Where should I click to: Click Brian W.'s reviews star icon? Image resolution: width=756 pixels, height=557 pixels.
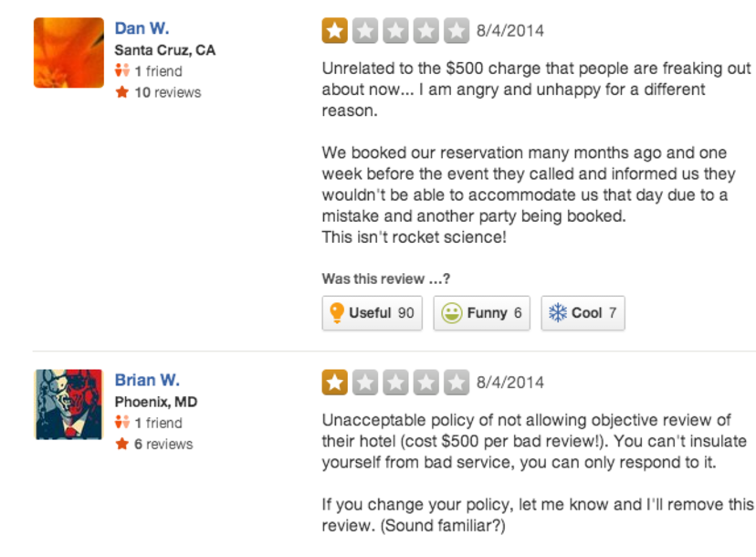point(121,444)
